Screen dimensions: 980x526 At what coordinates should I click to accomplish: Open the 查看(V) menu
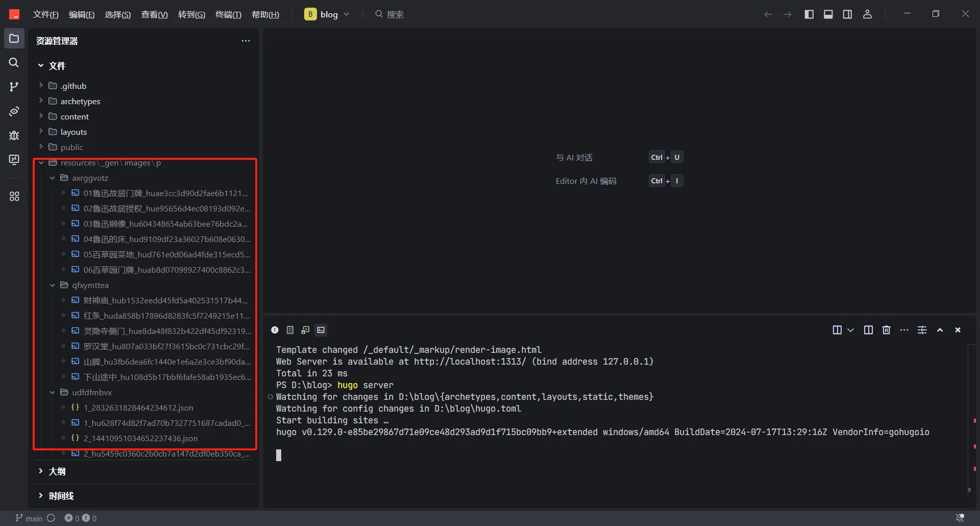point(154,14)
